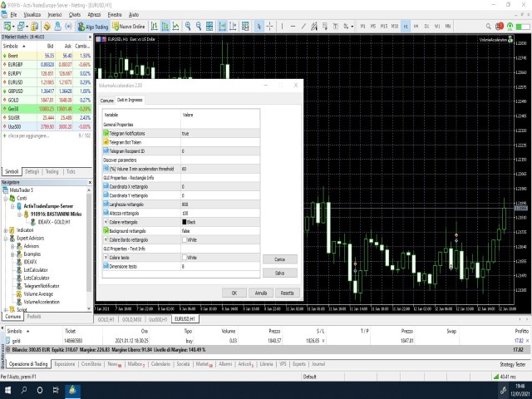Open the CroniStoria tab in toolbox

click(x=91, y=364)
